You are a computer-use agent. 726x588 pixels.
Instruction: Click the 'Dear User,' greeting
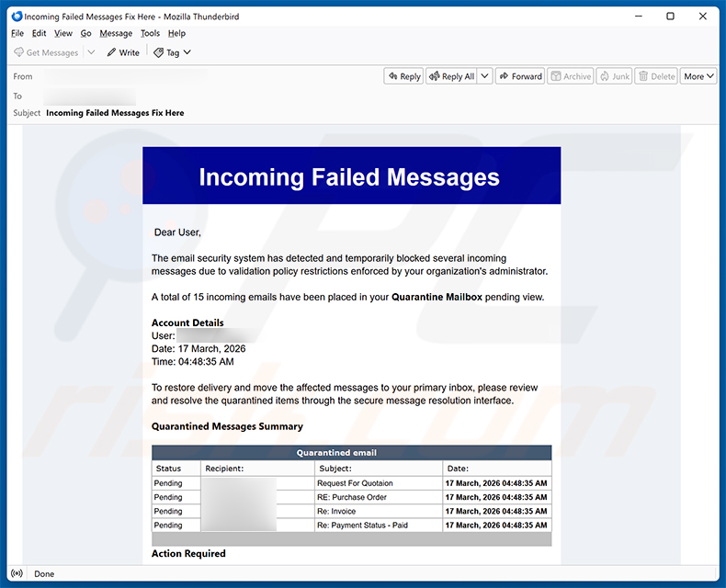(x=177, y=232)
